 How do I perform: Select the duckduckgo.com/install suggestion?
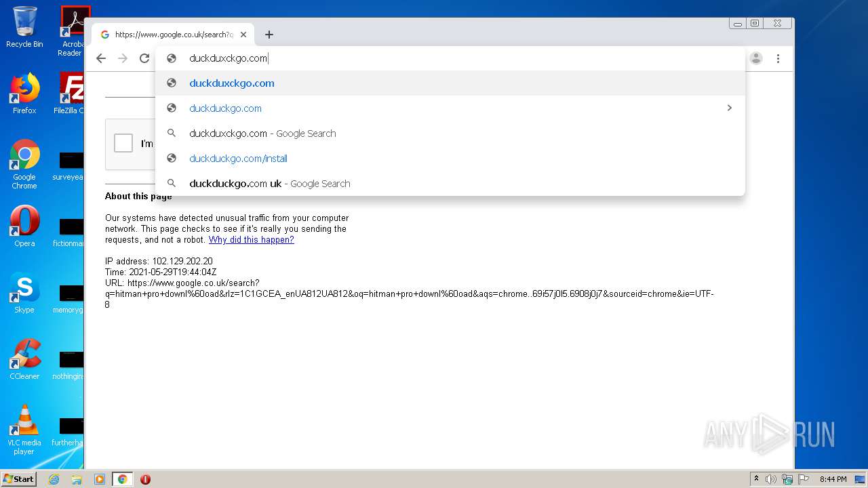click(x=450, y=159)
